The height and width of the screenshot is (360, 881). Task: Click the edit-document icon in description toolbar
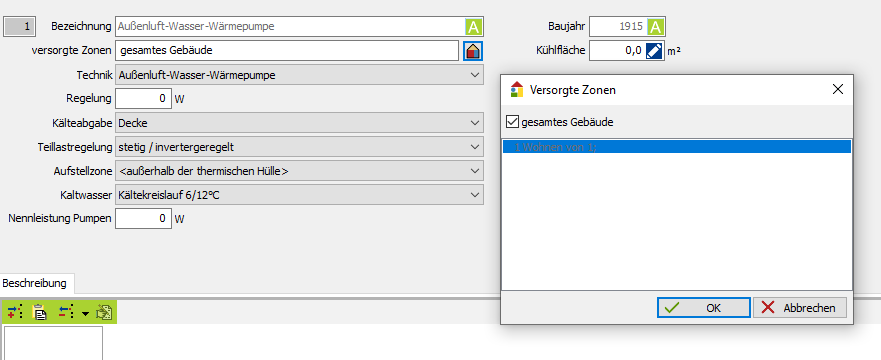coord(104,312)
